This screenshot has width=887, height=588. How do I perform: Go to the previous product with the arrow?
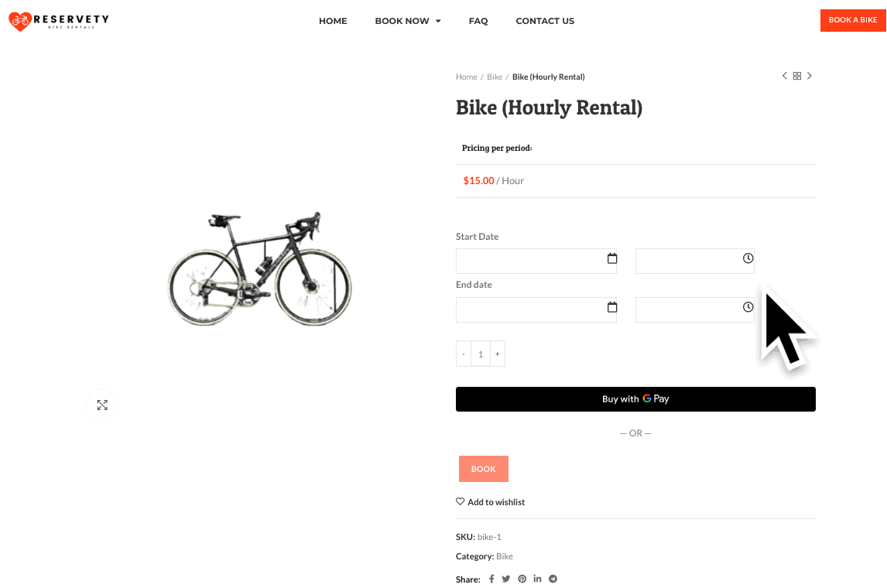coord(784,75)
